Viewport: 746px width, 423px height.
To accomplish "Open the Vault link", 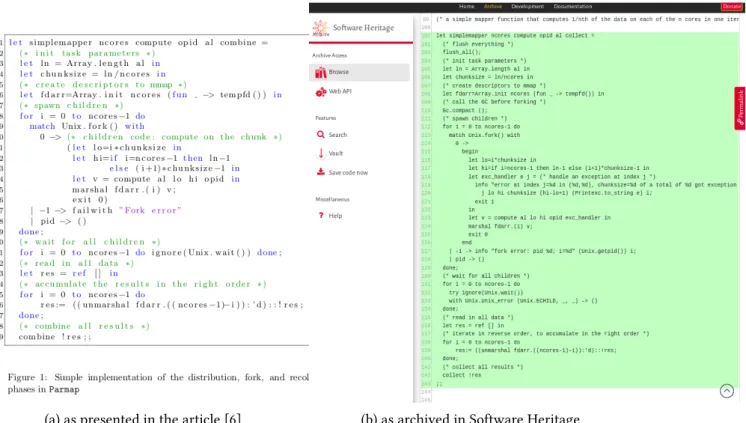I will [335, 153].
